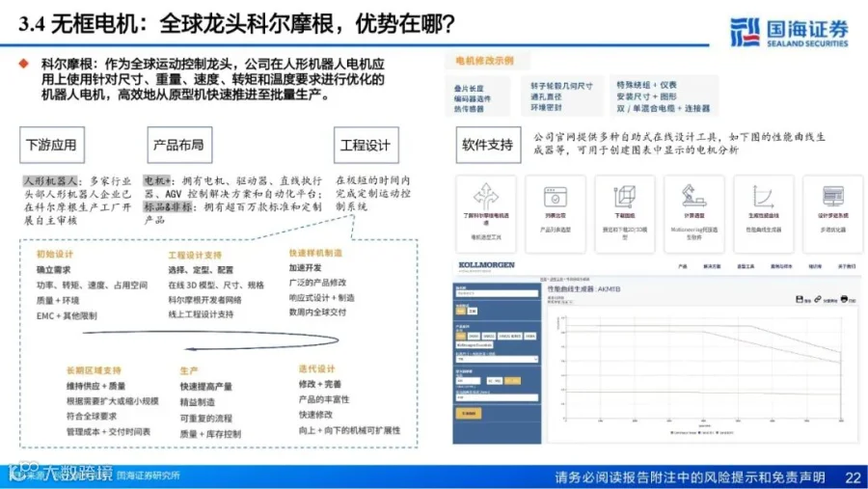Click the orange diamond bullet before 科尔摩根
This screenshot has height=489, width=868.
[x=24, y=64]
